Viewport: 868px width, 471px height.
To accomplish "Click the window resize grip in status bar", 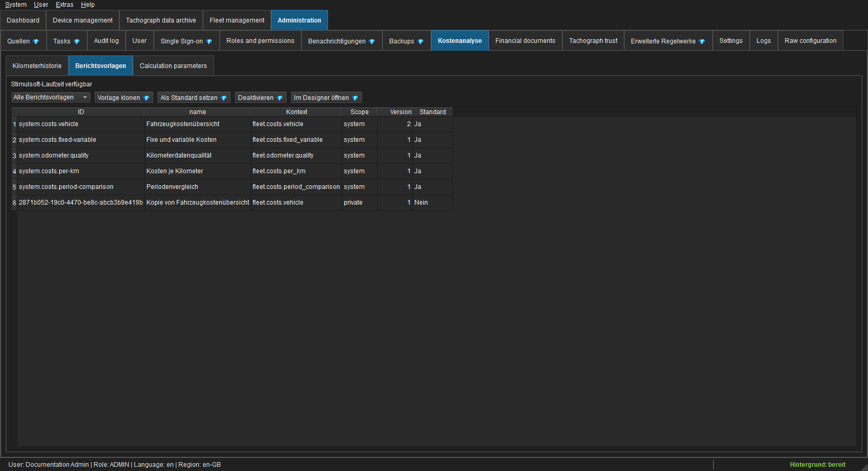I will click(x=864, y=467).
